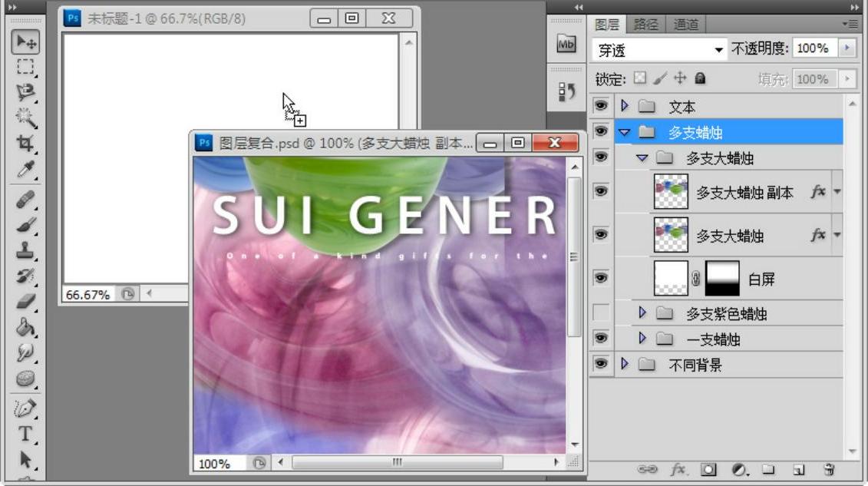Show the hidden 多支紫色蜡烛 group
Screen dimensions: 868x486
(601, 313)
